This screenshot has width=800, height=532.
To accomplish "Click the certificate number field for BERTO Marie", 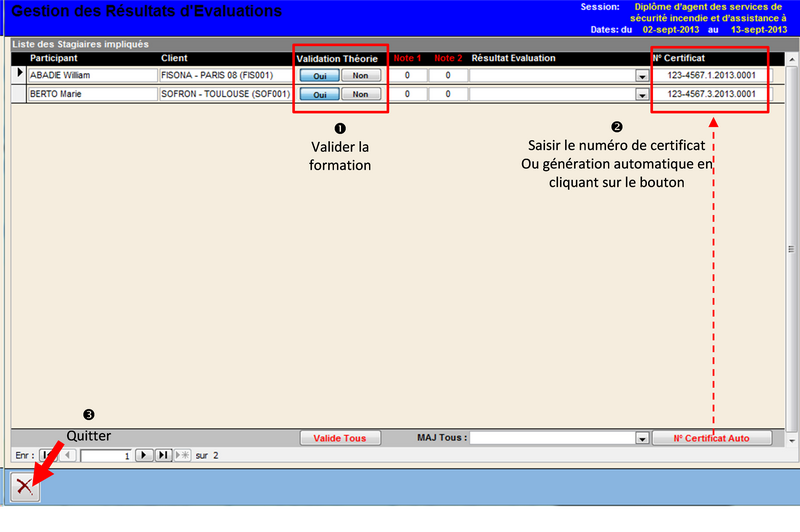I will tap(712, 94).
